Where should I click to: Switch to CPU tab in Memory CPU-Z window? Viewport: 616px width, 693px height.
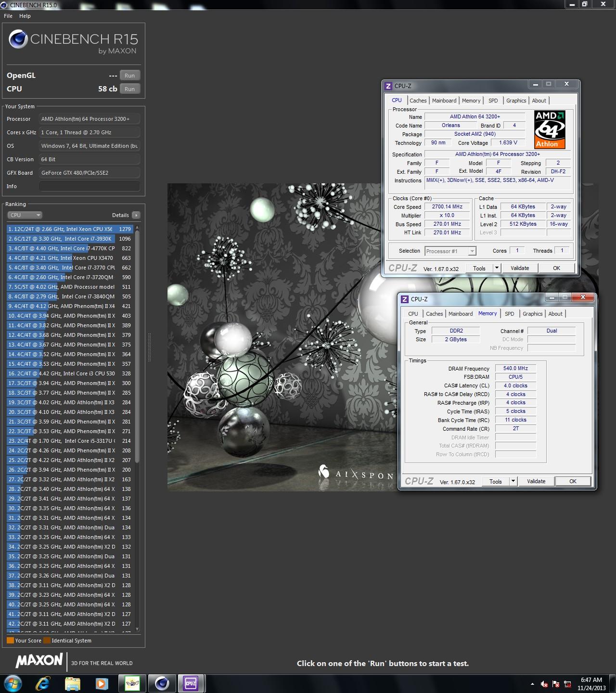[413, 314]
